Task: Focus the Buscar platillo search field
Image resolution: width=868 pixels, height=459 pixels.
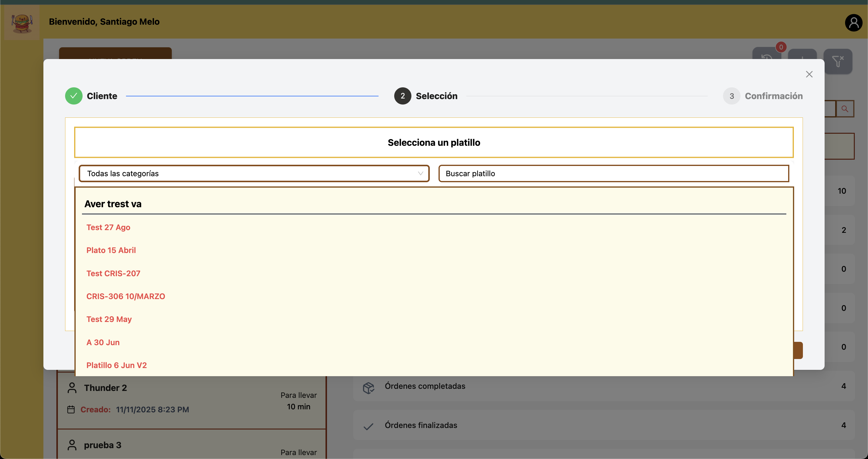Action: click(x=613, y=173)
